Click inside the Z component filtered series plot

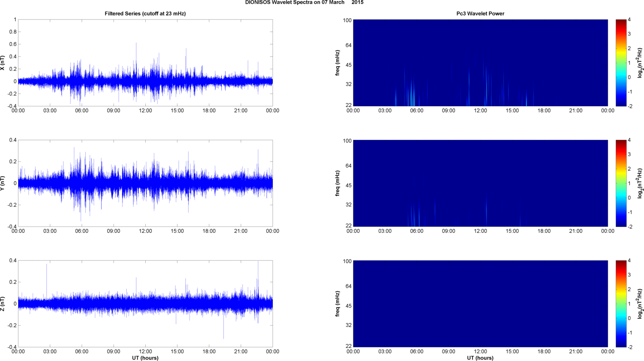145,304
